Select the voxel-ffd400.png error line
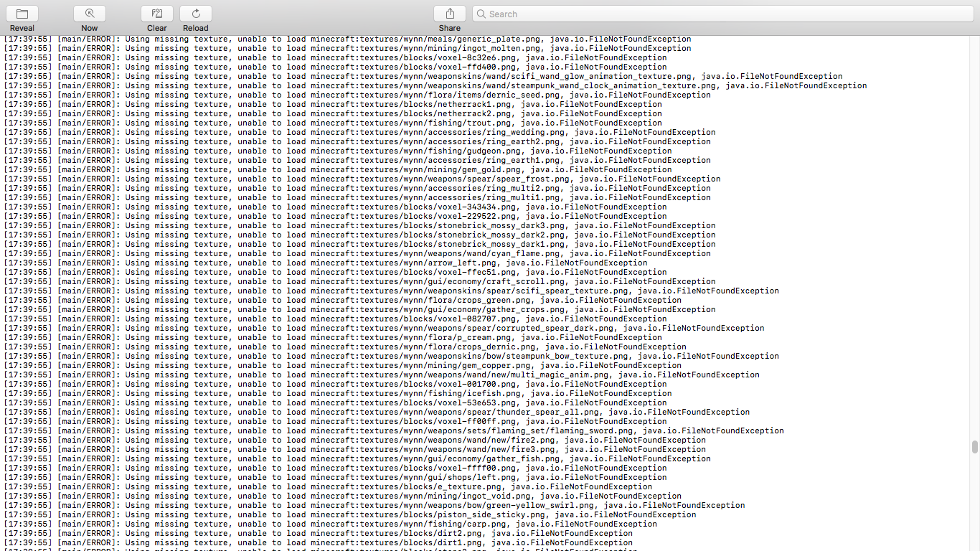This screenshot has width=980, height=551. click(x=335, y=67)
